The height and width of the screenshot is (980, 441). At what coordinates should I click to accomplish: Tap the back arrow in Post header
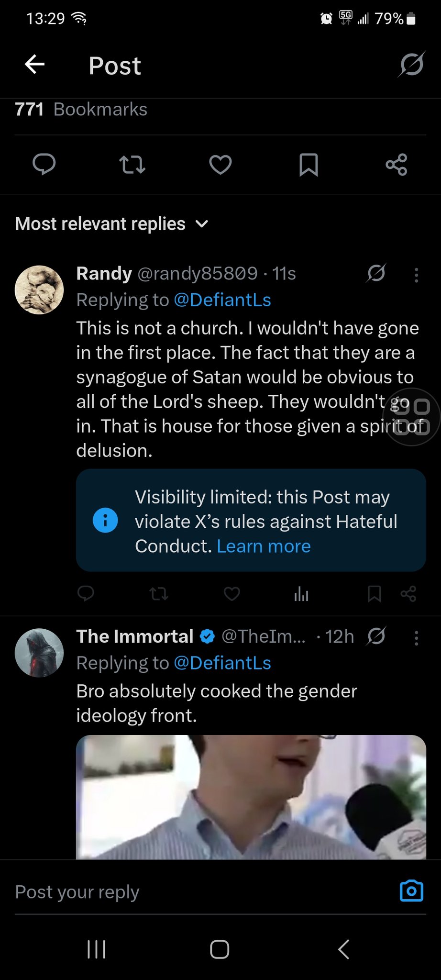click(x=34, y=64)
